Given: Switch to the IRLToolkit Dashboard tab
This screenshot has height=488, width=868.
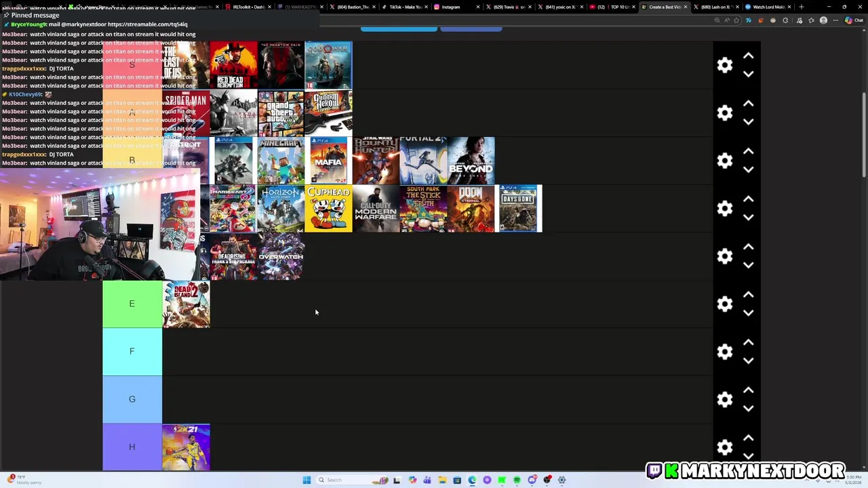Looking at the screenshot, I should click(x=248, y=7).
